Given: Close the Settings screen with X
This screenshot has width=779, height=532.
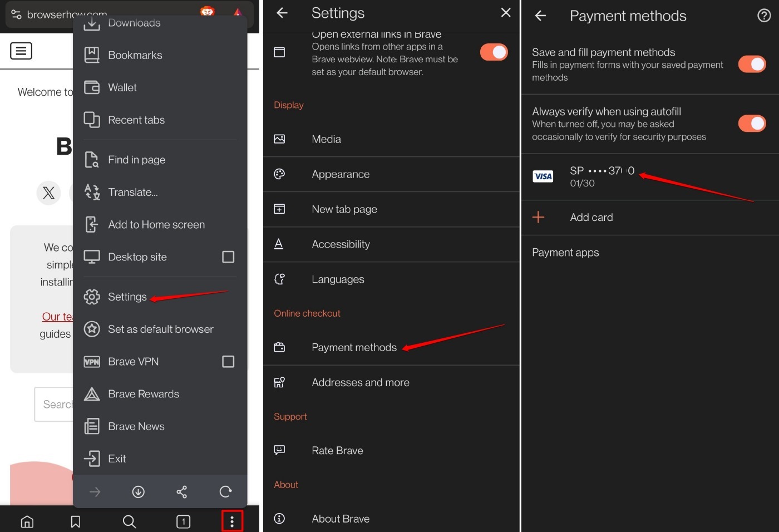Looking at the screenshot, I should tap(506, 13).
